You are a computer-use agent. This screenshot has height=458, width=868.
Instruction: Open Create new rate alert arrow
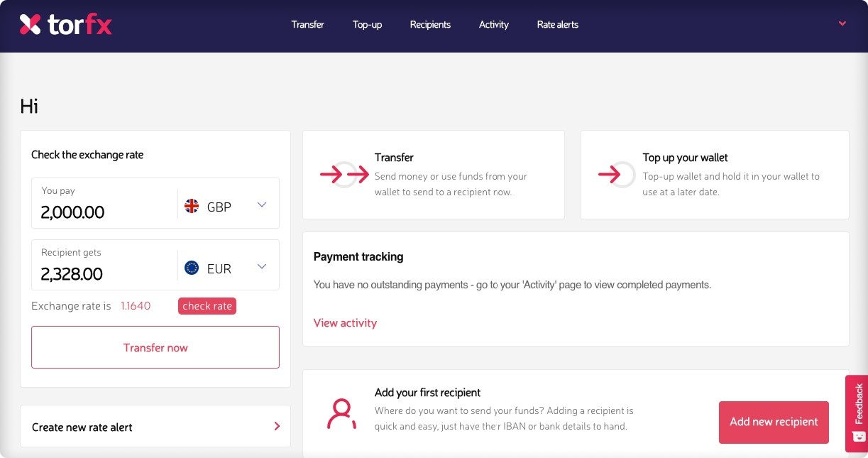tap(277, 427)
